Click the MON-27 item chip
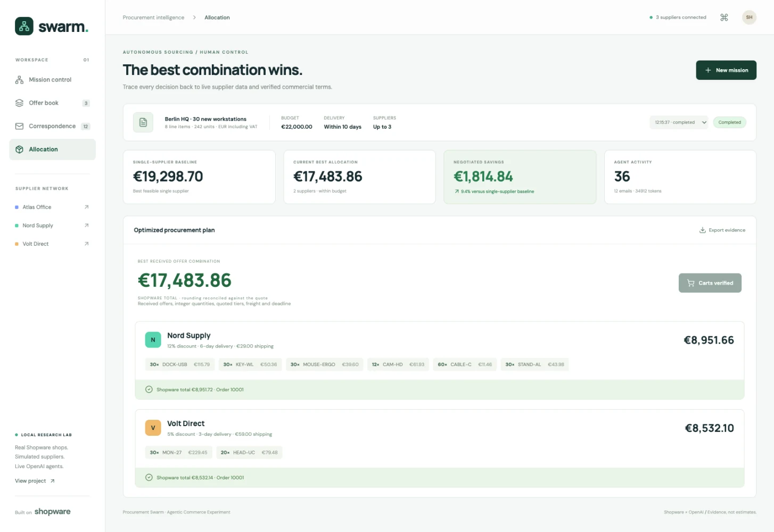Viewport: 774px width, 532px height. 178,453
